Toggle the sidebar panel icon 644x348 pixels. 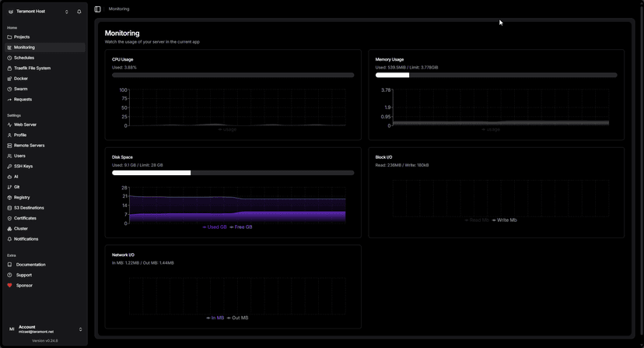(x=97, y=9)
